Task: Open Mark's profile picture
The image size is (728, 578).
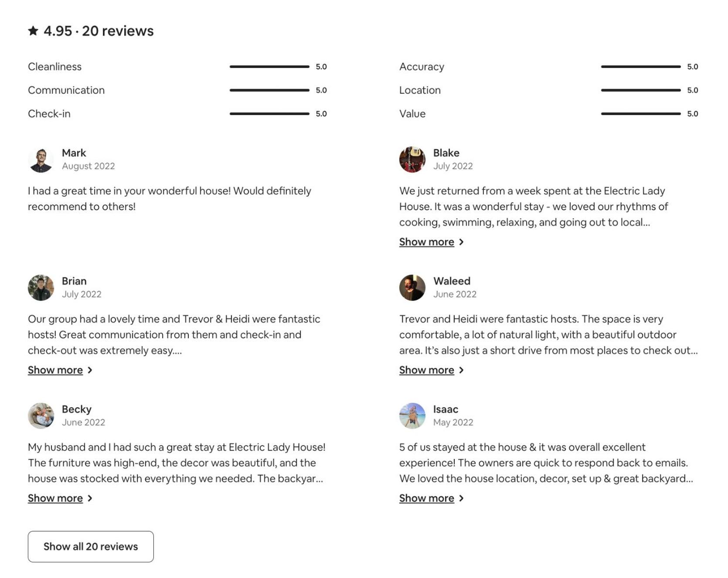Action: pyautogui.click(x=41, y=160)
